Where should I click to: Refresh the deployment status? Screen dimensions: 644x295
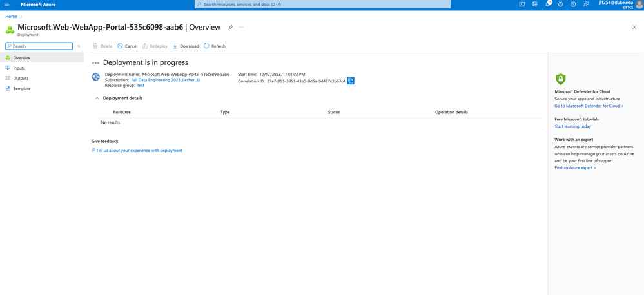point(215,46)
